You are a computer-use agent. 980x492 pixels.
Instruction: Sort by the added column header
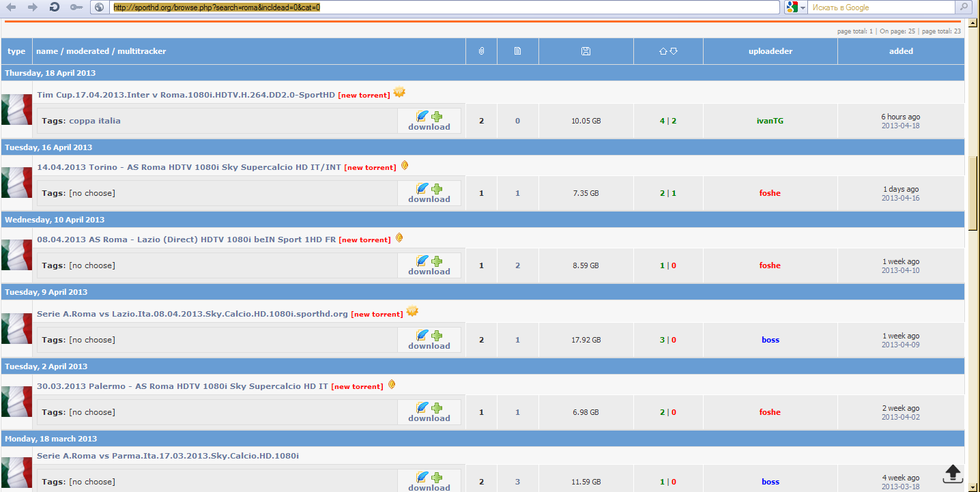pos(901,51)
